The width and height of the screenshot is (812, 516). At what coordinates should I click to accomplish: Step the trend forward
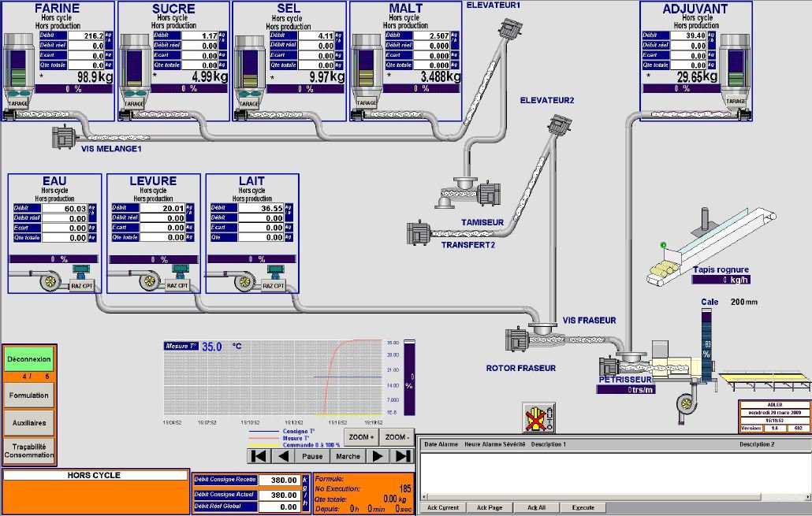pyautogui.click(x=378, y=456)
